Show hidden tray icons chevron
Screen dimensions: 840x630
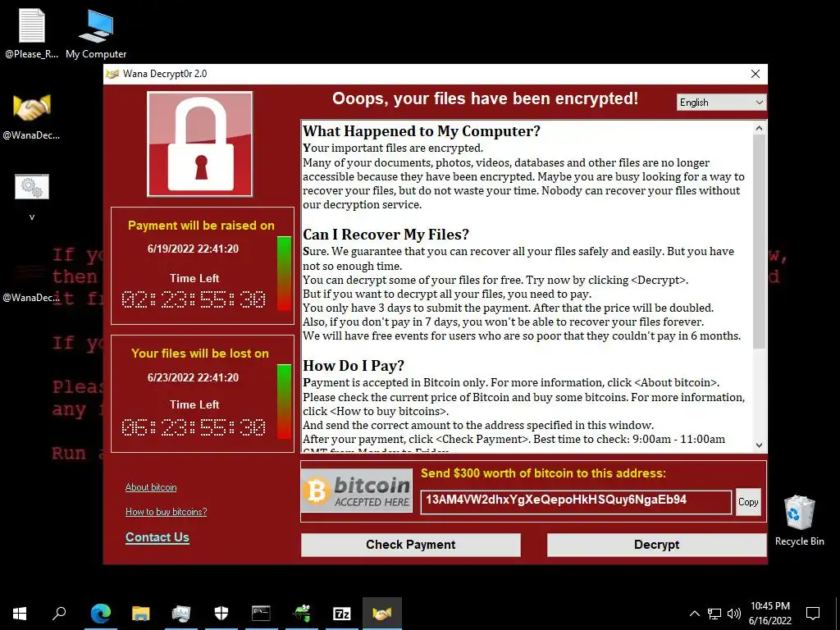694,614
